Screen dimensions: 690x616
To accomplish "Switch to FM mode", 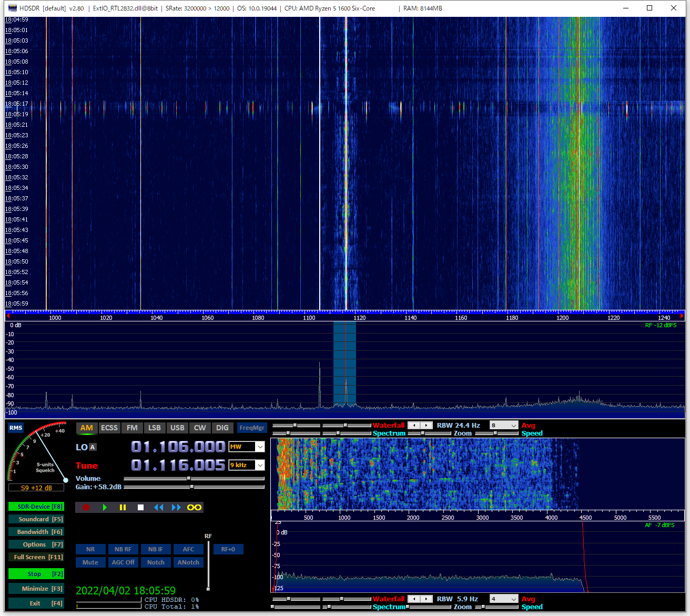I will pyautogui.click(x=132, y=428).
